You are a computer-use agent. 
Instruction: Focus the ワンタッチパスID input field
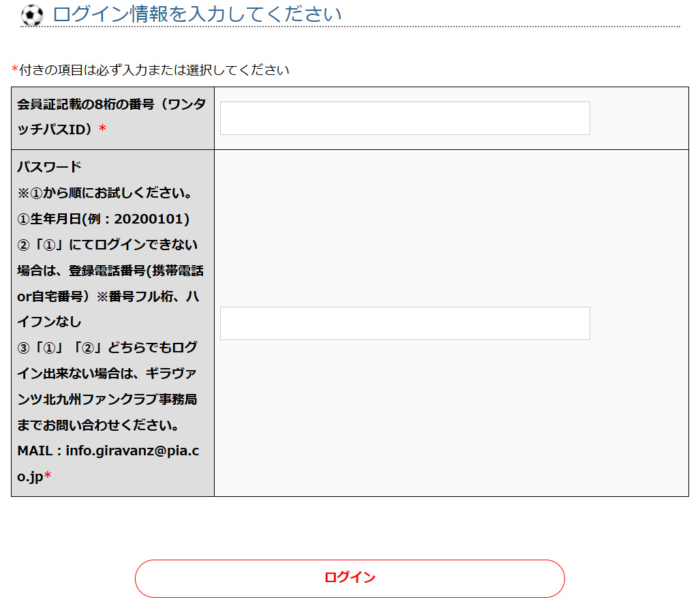click(x=405, y=119)
